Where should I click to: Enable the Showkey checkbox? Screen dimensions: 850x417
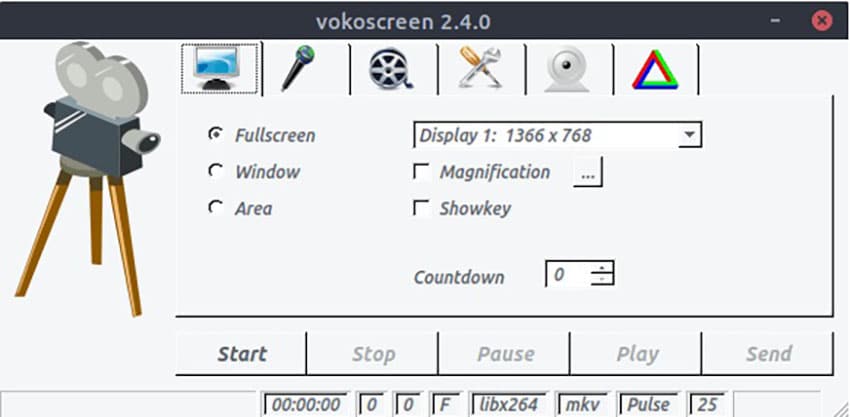coord(422,209)
